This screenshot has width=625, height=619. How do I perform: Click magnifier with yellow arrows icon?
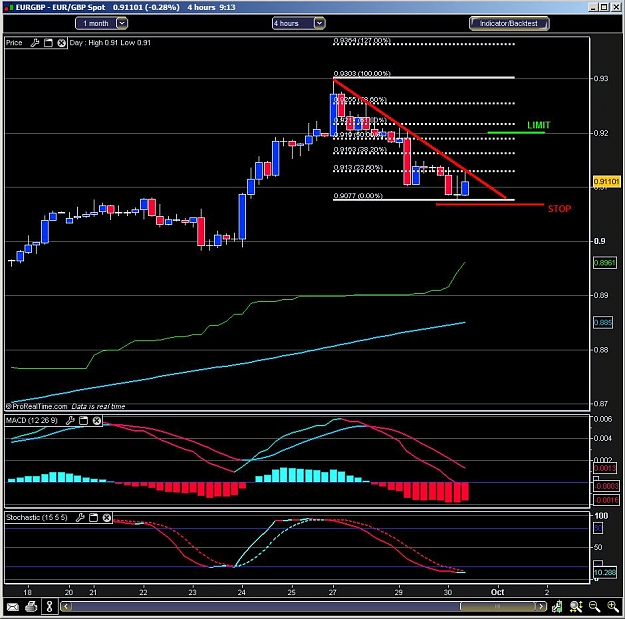[576, 607]
